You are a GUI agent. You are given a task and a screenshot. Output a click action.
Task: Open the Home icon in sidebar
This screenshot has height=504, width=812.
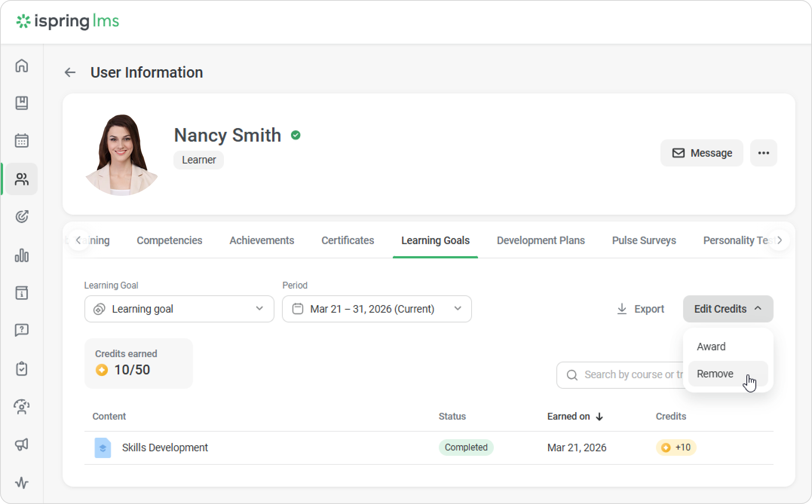point(21,66)
